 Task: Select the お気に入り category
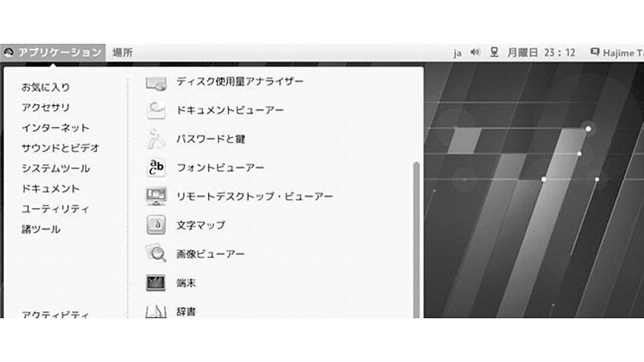pos(45,87)
